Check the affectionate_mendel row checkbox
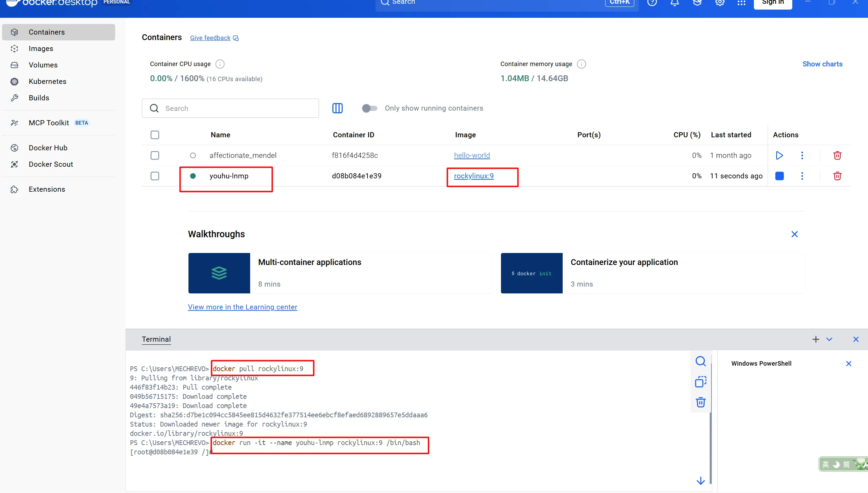868x493 pixels. pos(155,155)
